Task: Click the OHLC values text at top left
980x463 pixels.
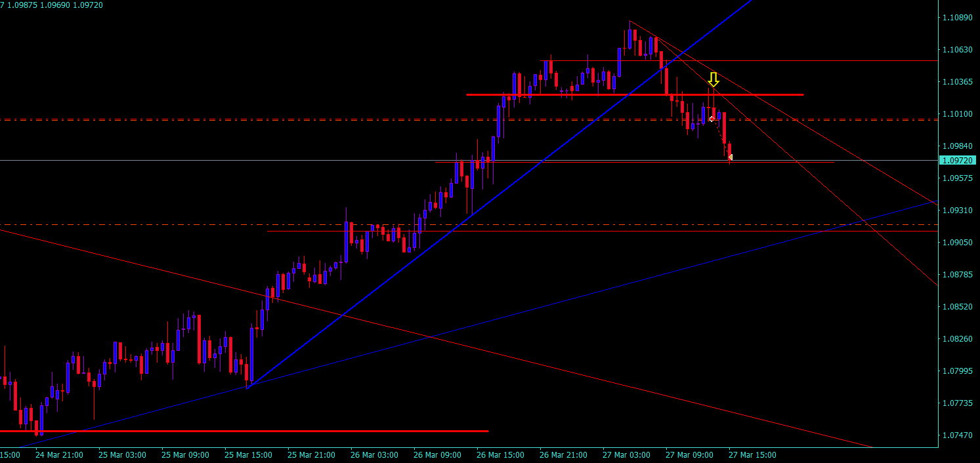Action: coord(52,5)
